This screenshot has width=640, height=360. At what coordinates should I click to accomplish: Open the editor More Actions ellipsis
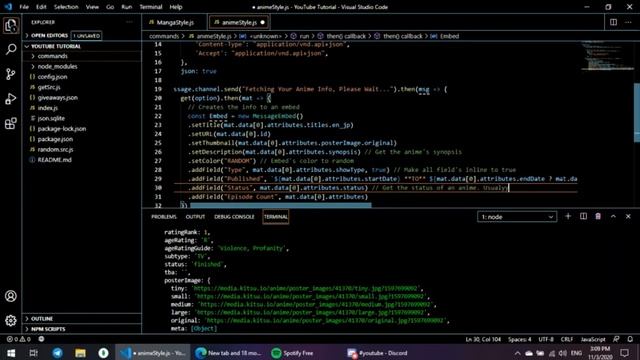click(628, 22)
